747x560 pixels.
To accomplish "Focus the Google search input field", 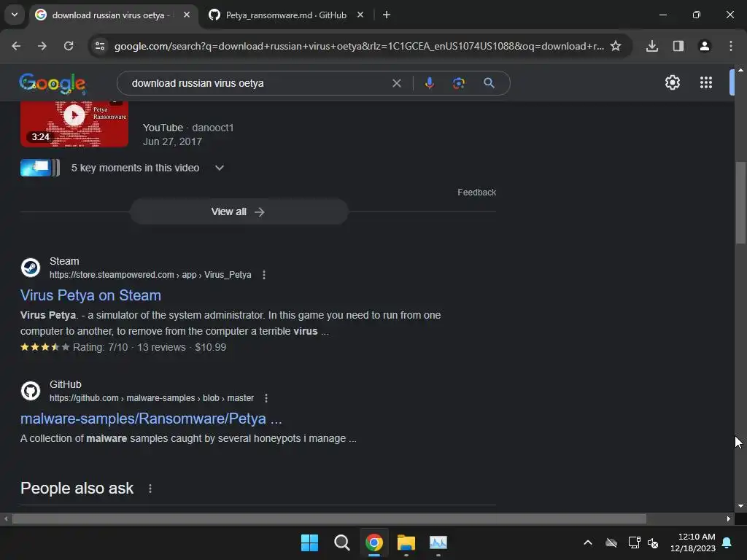I will pos(258,83).
